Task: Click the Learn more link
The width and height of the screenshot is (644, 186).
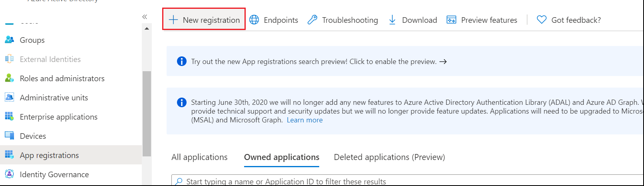Action: tap(304, 120)
